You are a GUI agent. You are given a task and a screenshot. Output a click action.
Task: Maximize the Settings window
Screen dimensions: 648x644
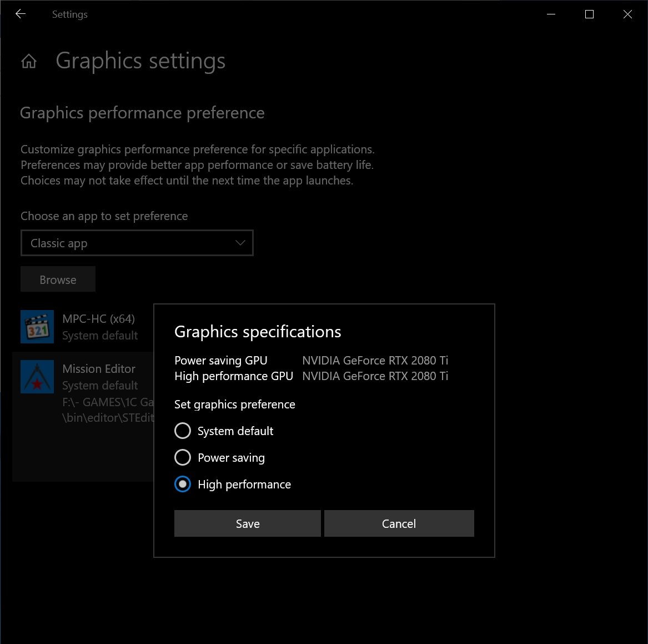[589, 14]
